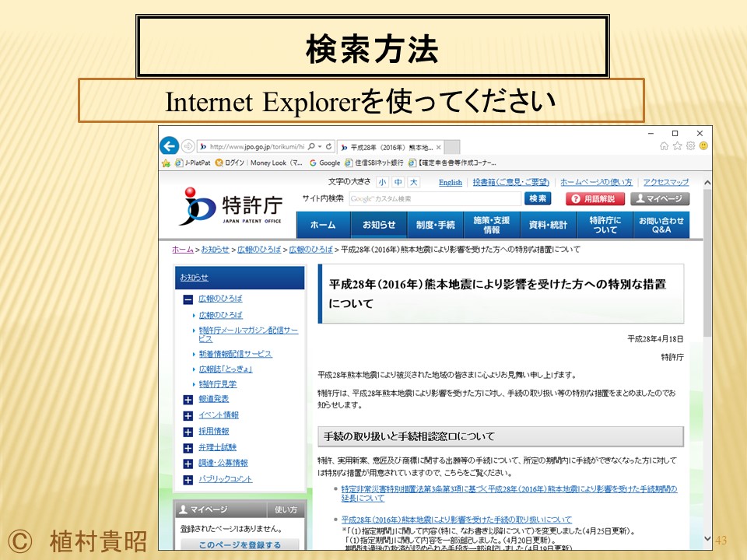
Task: Open the アクセスマップ link
Action: [x=665, y=182]
